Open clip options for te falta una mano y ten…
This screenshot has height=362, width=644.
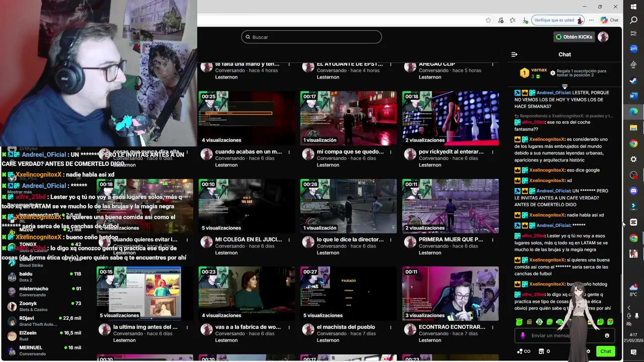point(289,64)
